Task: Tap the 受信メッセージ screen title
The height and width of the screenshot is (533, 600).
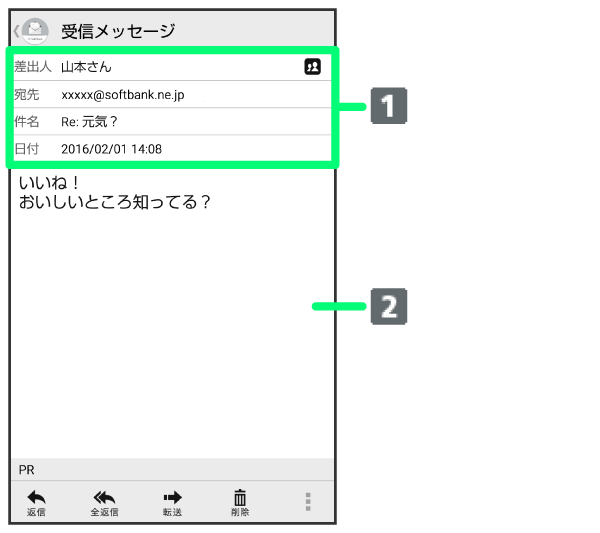Action: pos(117,31)
